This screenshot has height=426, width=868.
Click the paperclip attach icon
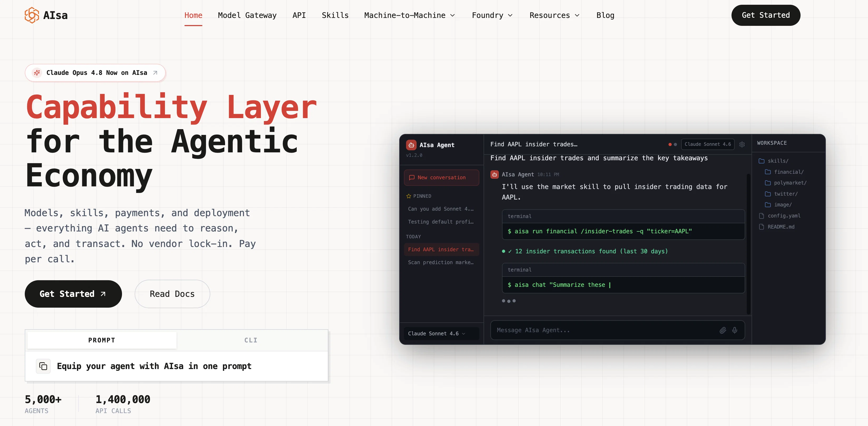point(723,330)
